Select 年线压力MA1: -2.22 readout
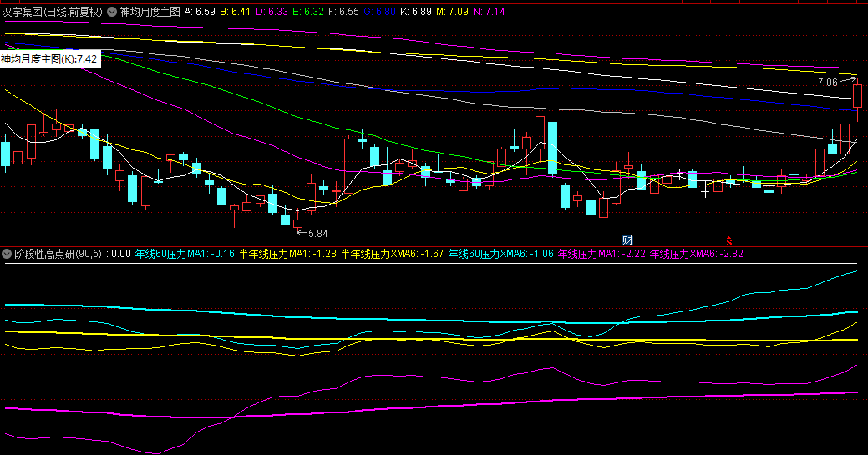 [x=602, y=254]
